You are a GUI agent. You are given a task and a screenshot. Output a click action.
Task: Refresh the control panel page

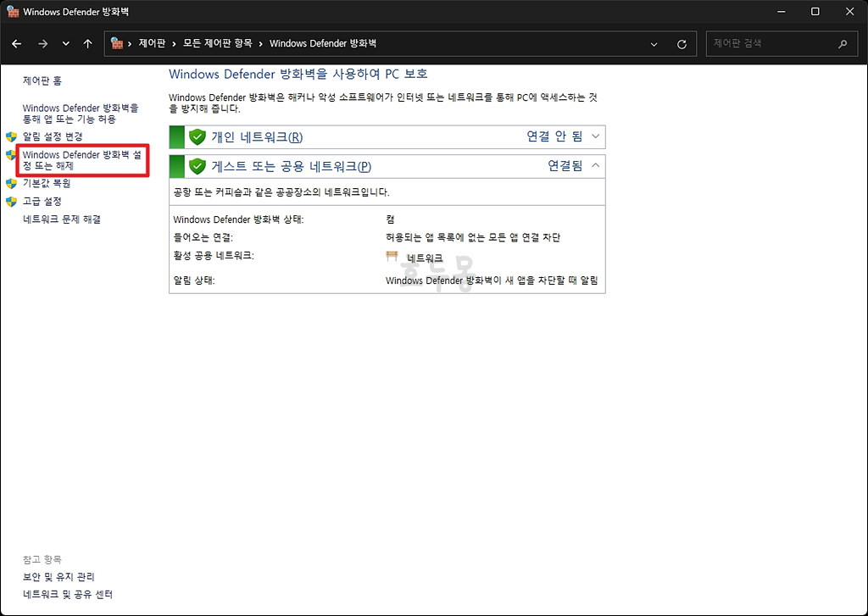tap(682, 44)
